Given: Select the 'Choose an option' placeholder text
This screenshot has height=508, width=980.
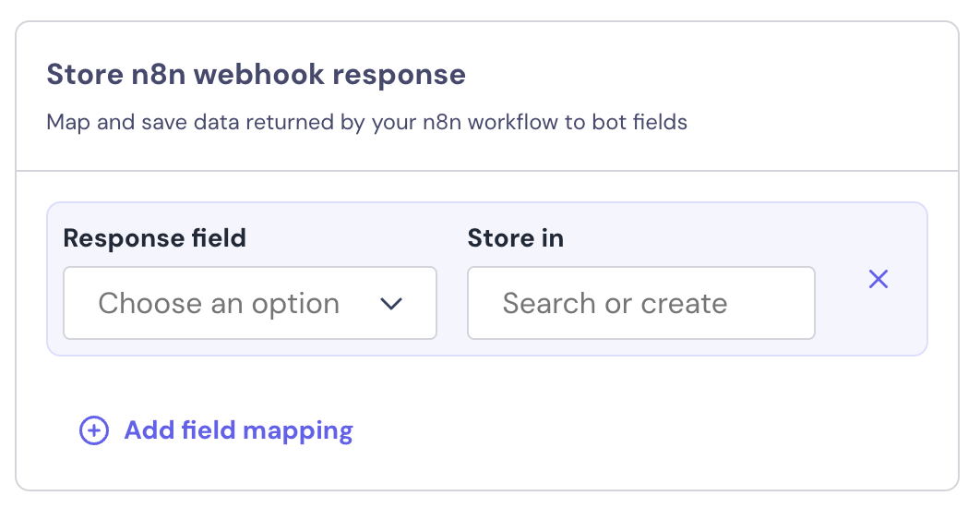Looking at the screenshot, I should (x=219, y=304).
